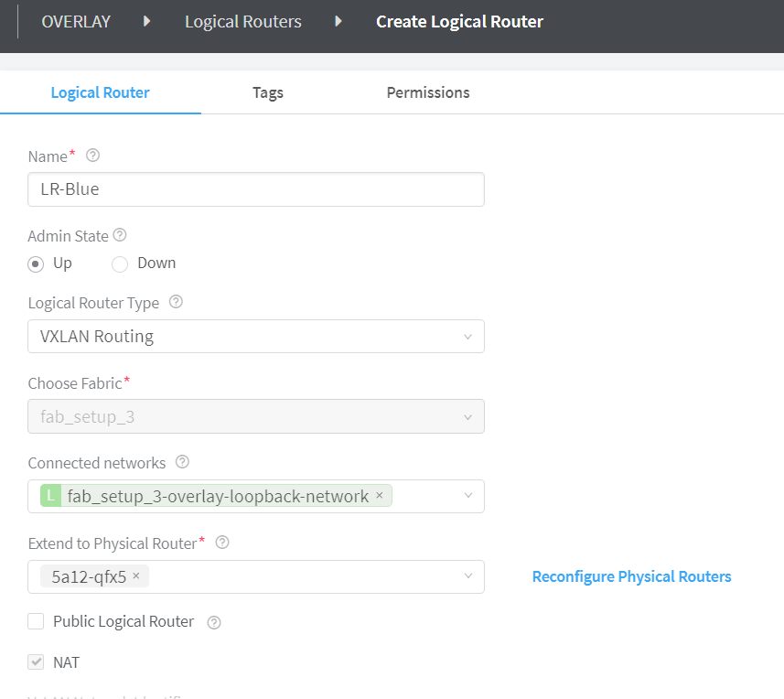
Task: Navigate to OVERLAY breadcrumb
Action: tap(76, 21)
